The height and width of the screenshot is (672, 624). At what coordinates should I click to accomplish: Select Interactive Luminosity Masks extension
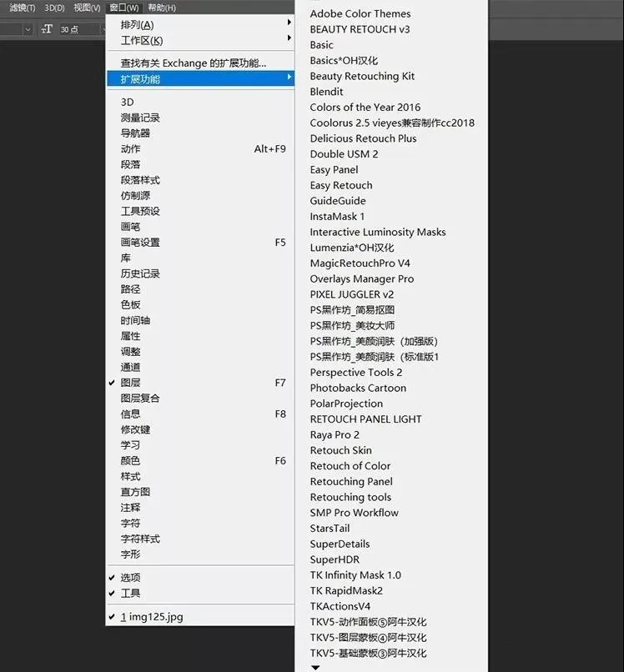pos(391,232)
